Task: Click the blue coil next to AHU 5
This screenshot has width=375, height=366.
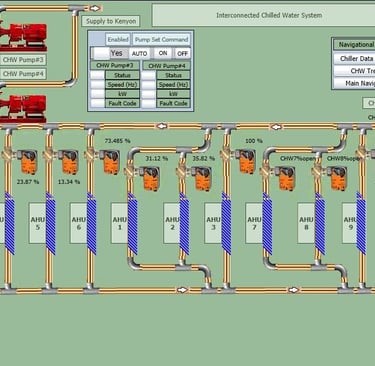Action: [50, 224]
